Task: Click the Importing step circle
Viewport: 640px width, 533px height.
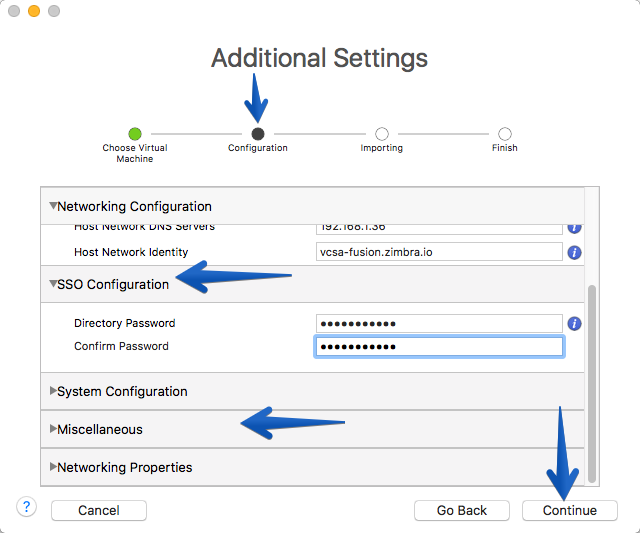Action: pos(382,133)
